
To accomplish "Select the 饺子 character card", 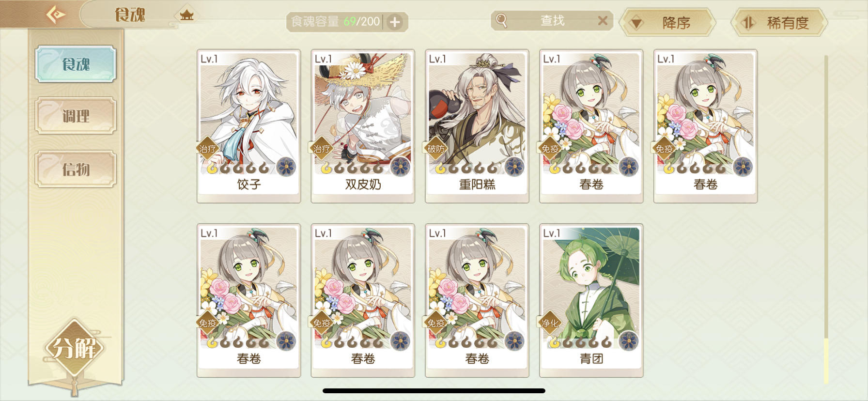I will [x=248, y=126].
